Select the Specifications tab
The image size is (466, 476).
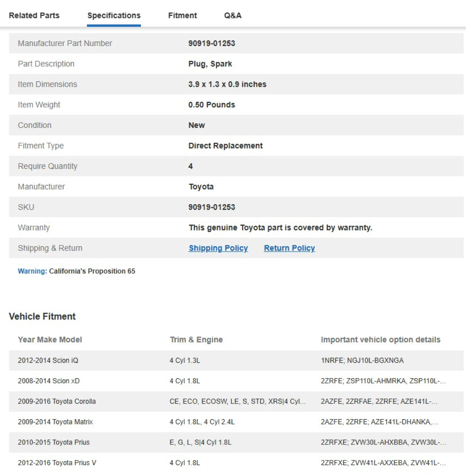(x=114, y=16)
